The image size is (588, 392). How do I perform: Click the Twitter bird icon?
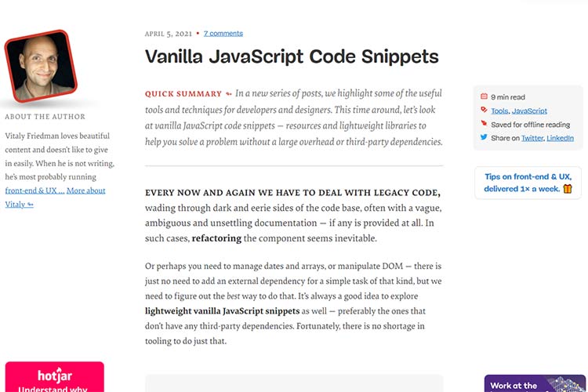(x=484, y=138)
